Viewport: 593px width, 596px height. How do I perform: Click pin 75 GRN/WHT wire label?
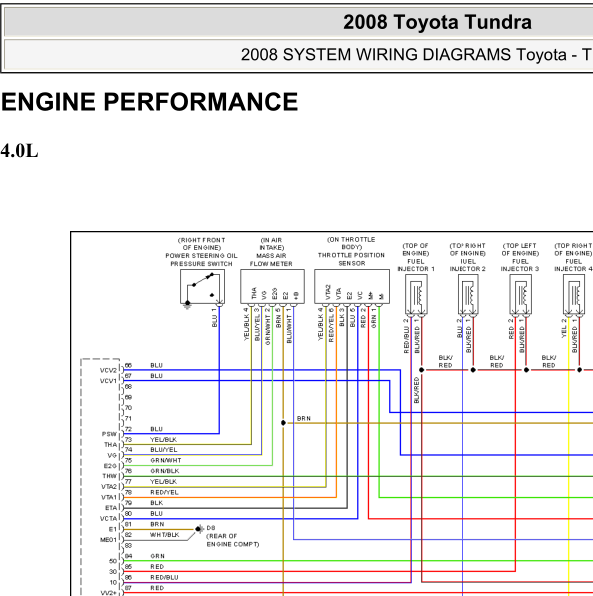tap(166, 460)
